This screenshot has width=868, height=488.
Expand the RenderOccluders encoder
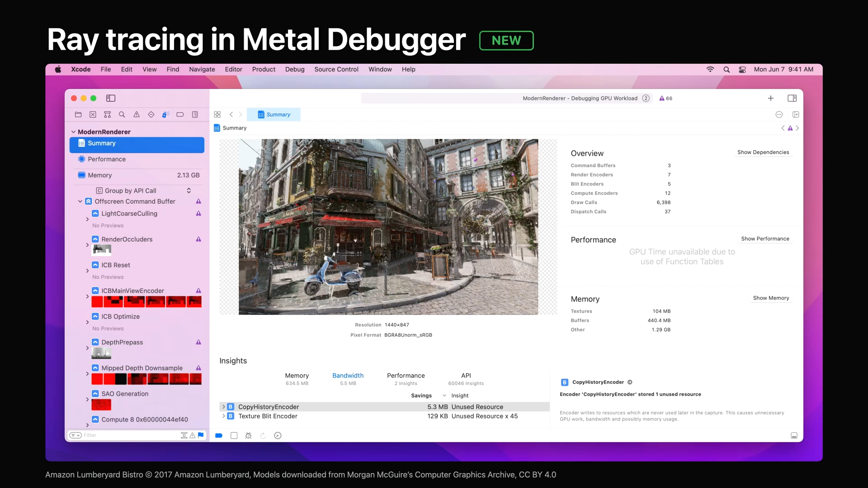87,245
